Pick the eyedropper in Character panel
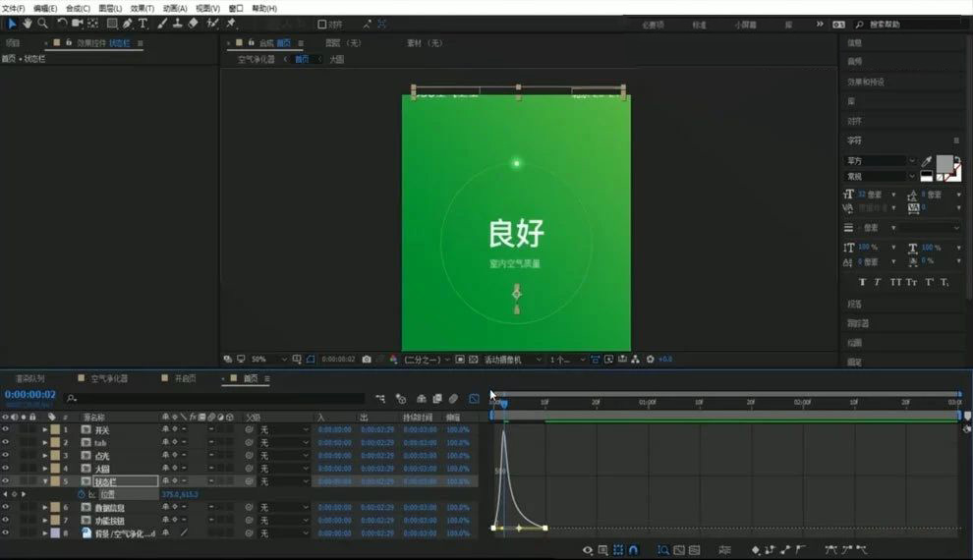Viewport: 973px width, 560px height. coord(927,161)
